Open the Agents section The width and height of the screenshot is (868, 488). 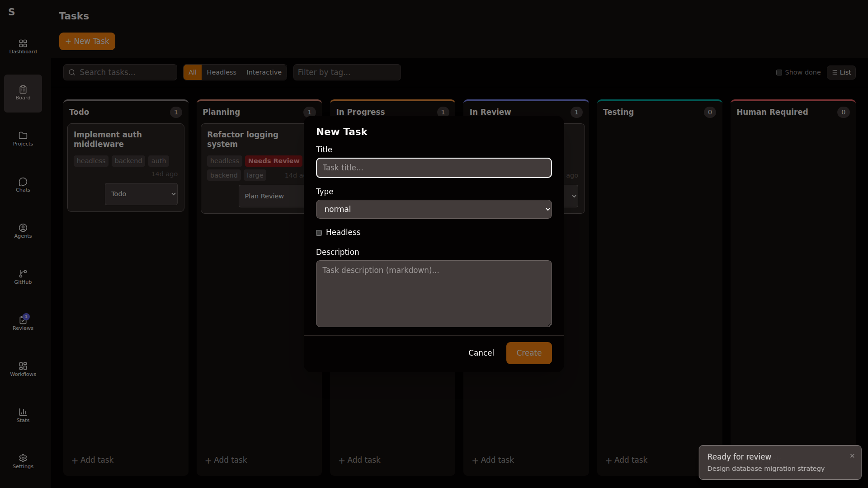pos(23,231)
